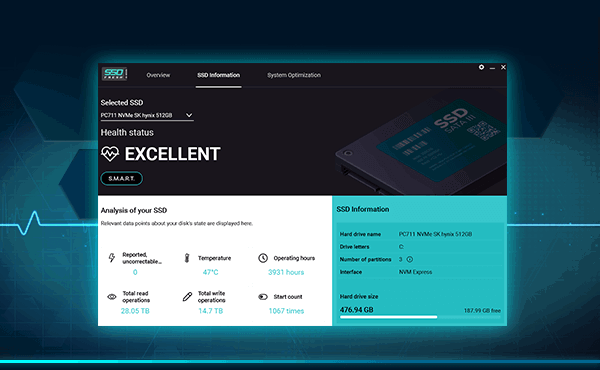The height and width of the screenshot is (370, 600).
Task: Click the Selected SSD label
Action: [x=122, y=103]
